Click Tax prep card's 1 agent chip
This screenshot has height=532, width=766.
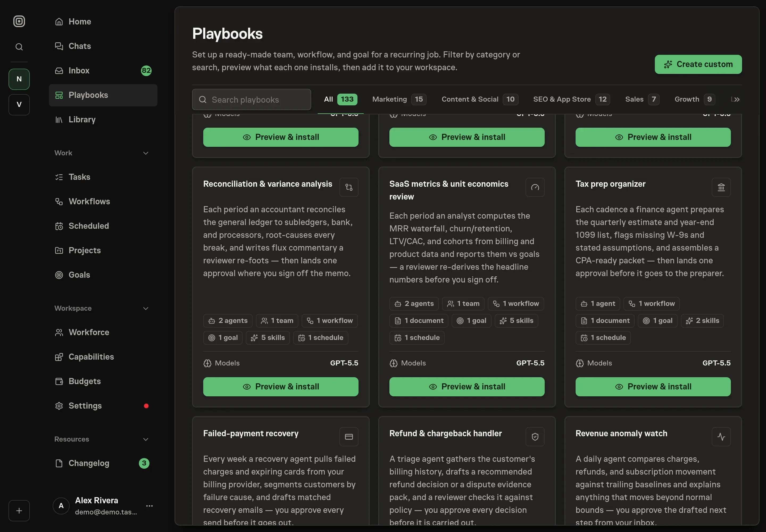[598, 304]
